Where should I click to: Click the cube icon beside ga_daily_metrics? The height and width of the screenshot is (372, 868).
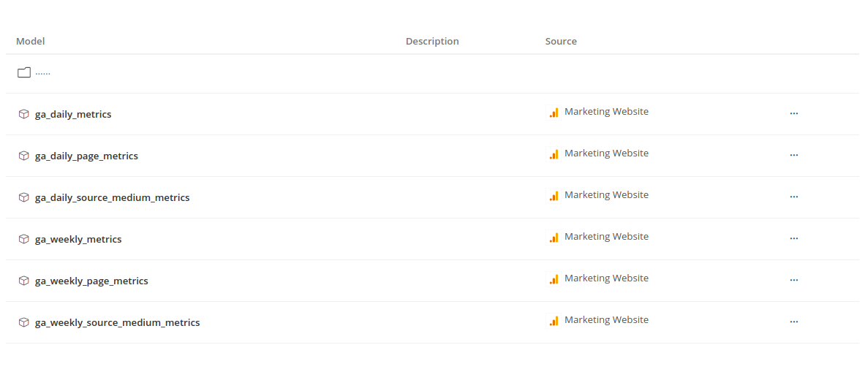click(x=24, y=114)
